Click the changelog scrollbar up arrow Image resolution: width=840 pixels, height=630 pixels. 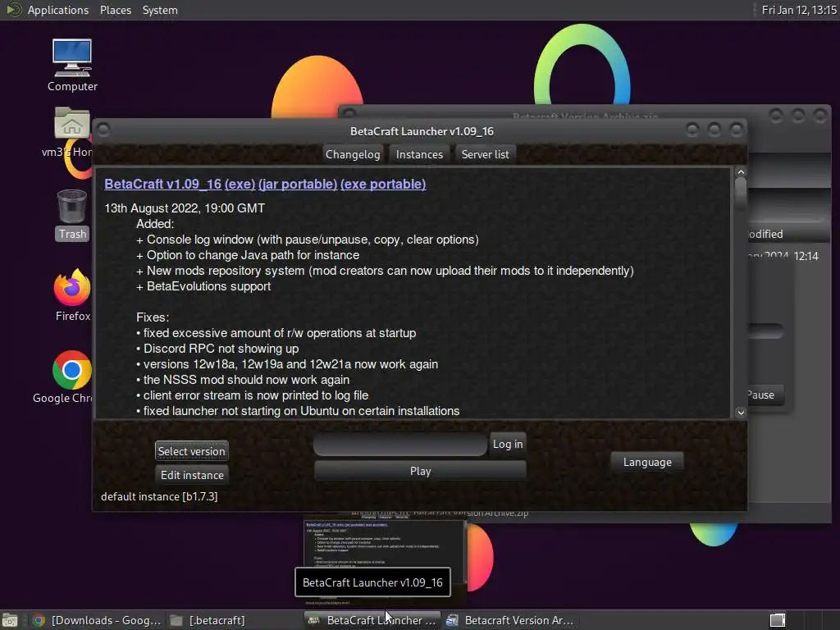[x=741, y=172]
